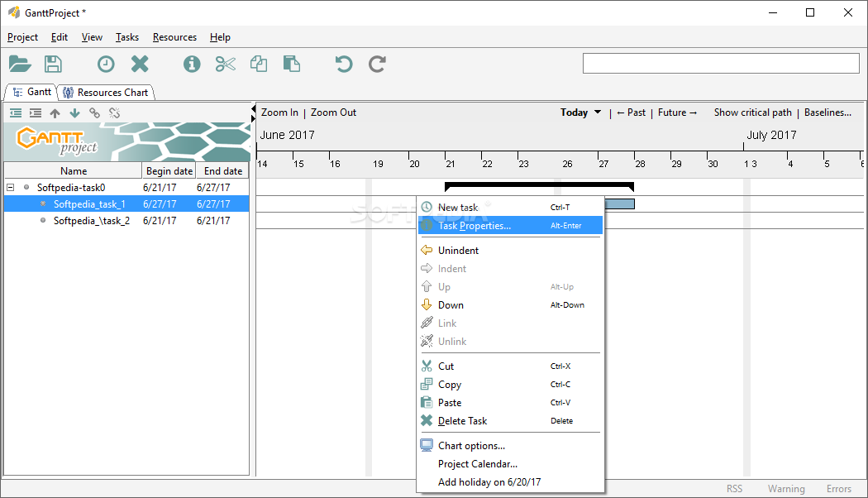Click Down arrow icon in context menu
The image size is (868, 498).
point(427,304)
